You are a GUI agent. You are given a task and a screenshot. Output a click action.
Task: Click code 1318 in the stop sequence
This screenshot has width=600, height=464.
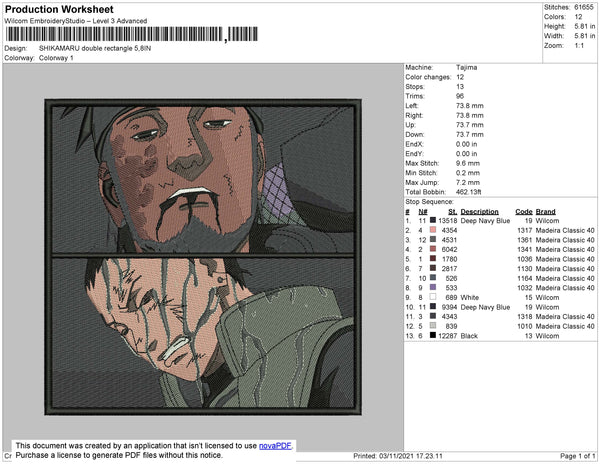pos(525,316)
